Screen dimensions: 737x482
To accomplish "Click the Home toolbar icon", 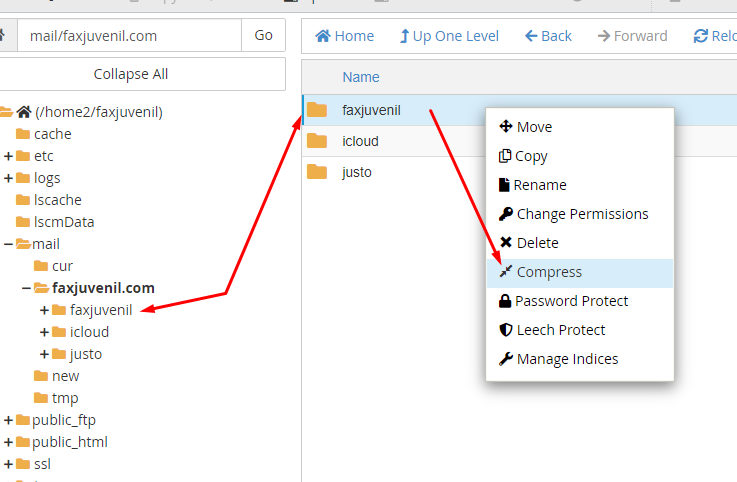I will tap(344, 36).
